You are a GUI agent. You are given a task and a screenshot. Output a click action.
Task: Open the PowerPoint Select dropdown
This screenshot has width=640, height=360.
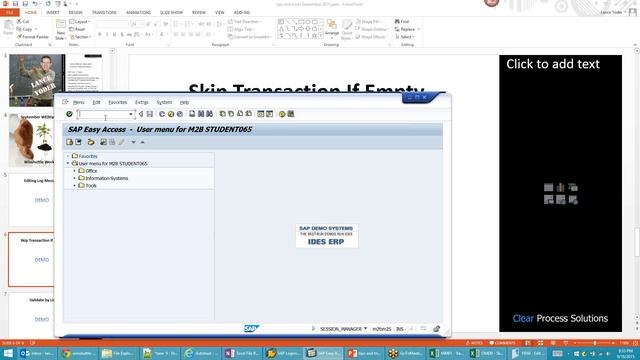point(404,37)
